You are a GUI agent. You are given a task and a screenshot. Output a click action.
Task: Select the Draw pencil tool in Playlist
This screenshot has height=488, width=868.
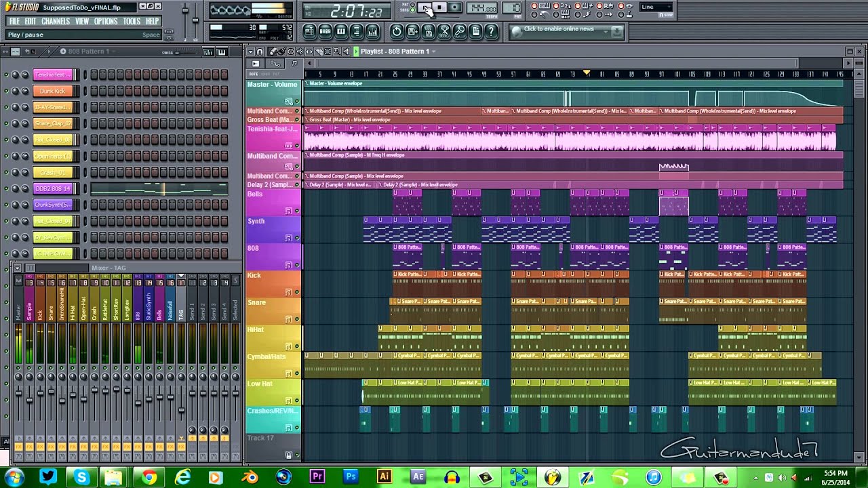pyautogui.click(x=274, y=52)
